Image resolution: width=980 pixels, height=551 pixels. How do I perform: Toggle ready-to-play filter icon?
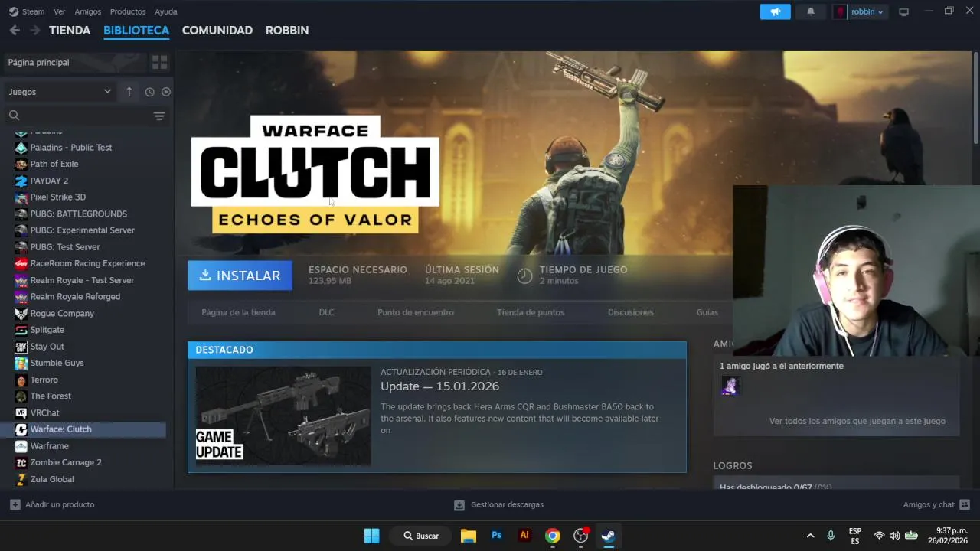[166, 92]
